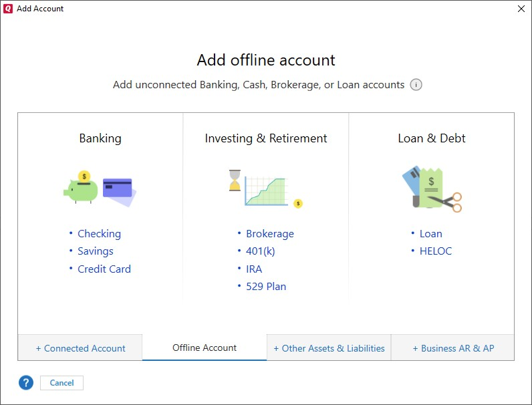Click the Loan & Debt receipt illustration
The width and height of the screenshot is (532, 405).
click(431, 188)
